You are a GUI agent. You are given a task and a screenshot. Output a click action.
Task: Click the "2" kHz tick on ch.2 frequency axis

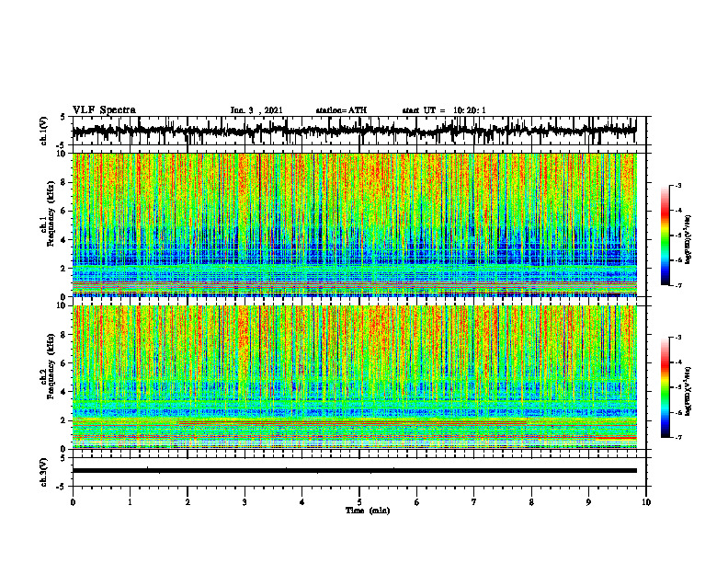[65, 420]
